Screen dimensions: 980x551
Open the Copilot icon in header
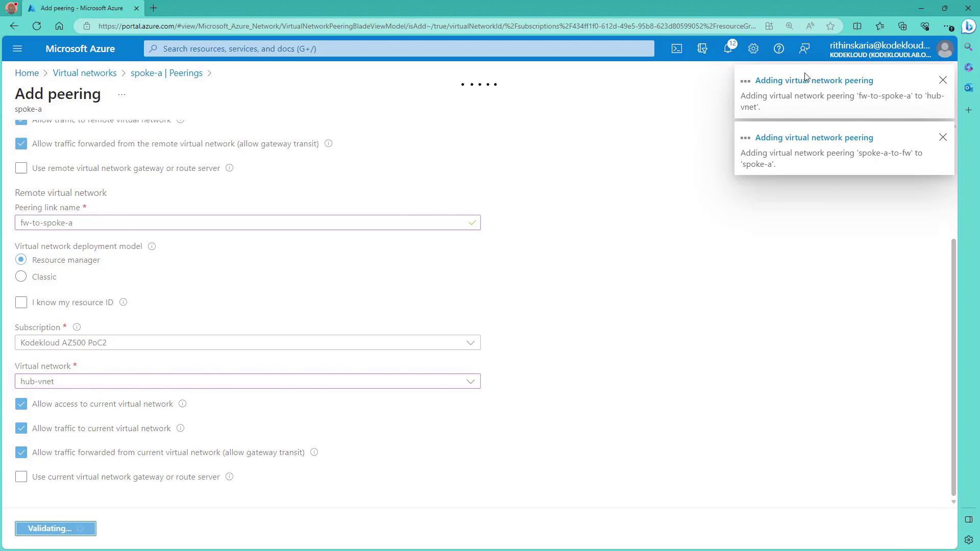pyautogui.click(x=702, y=48)
